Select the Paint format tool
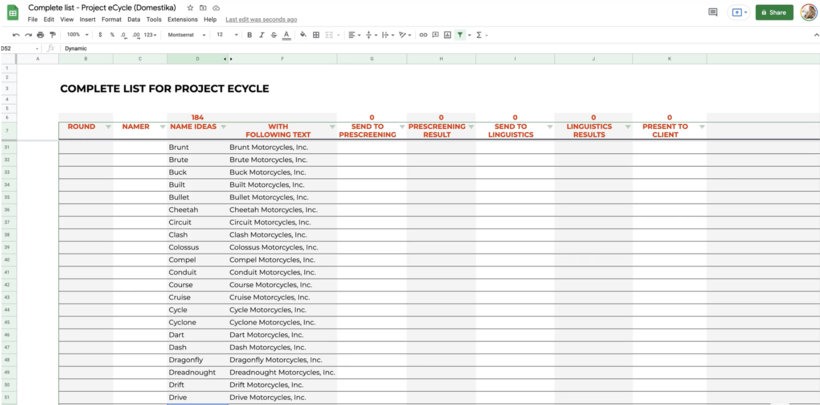The height and width of the screenshot is (405, 820). pos(52,35)
